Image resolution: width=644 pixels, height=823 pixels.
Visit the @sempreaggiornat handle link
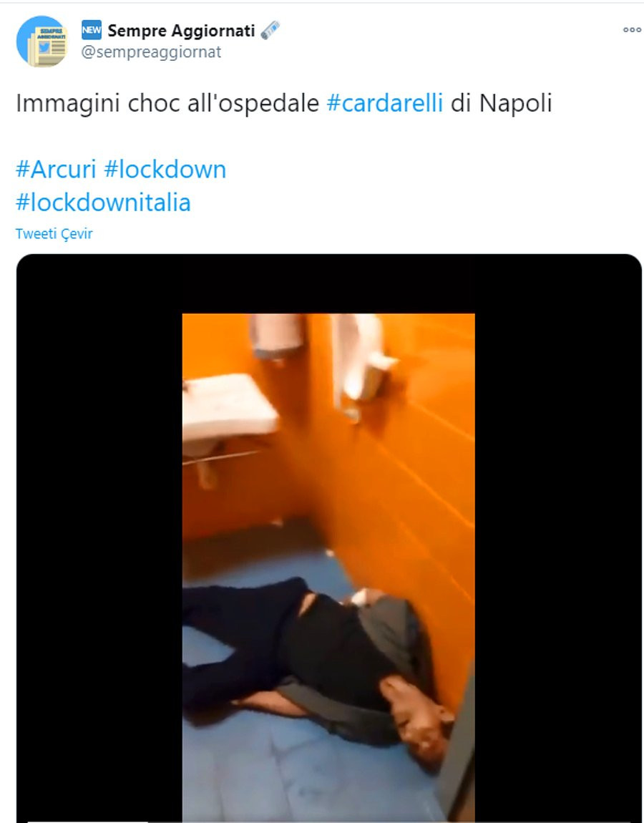pyautogui.click(x=151, y=52)
